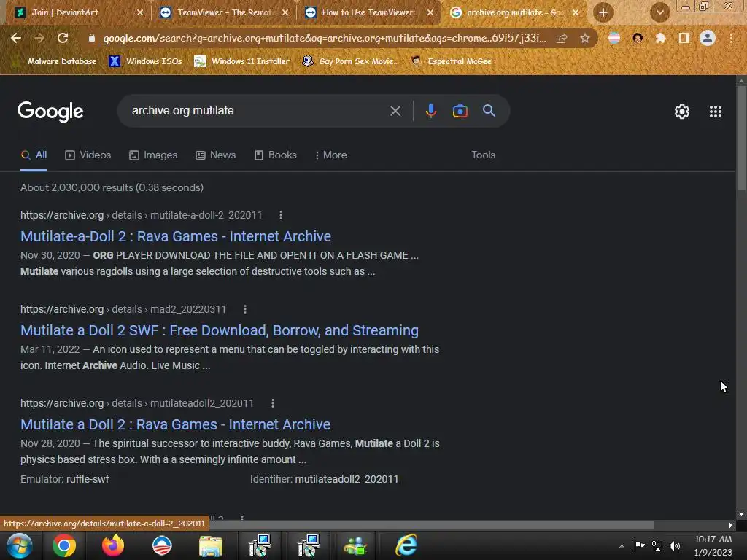Viewport: 747px width, 560px height.
Task: Bookmark this page with the star icon
Action: (x=585, y=38)
